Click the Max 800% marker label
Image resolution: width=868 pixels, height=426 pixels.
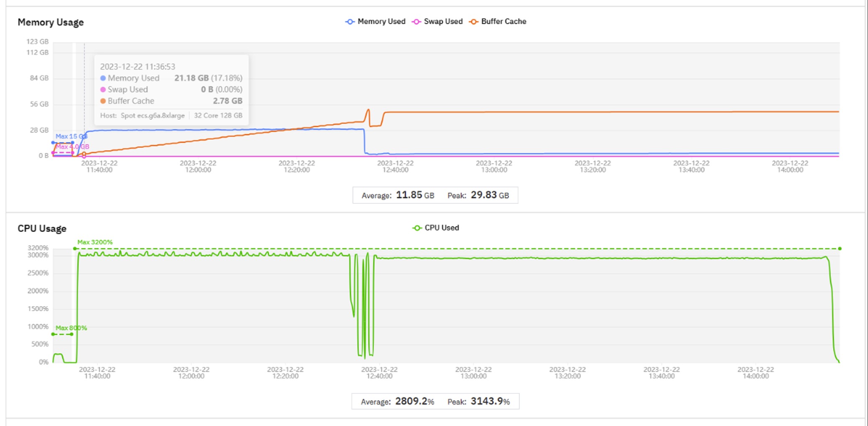coord(71,328)
